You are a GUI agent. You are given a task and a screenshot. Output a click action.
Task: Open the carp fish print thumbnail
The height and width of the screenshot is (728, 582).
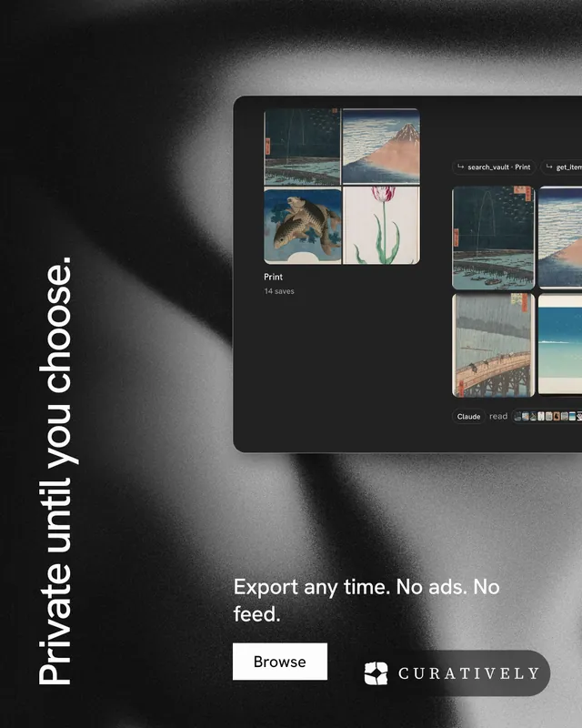[x=302, y=226]
